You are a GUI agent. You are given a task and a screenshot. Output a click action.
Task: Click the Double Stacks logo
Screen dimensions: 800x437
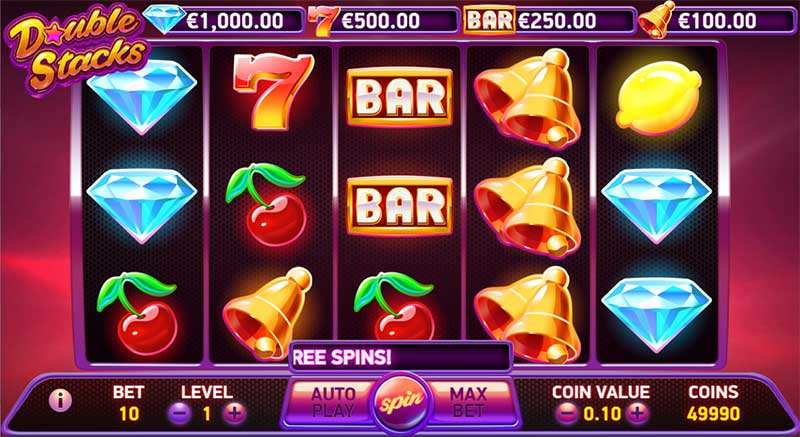point(78,50)
